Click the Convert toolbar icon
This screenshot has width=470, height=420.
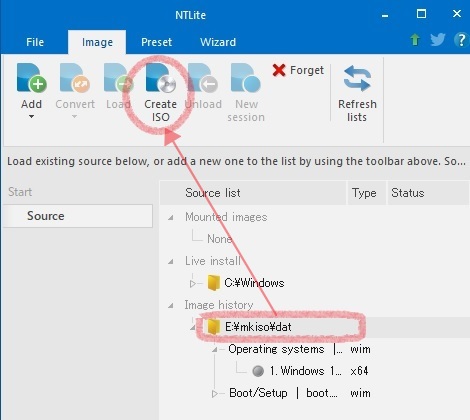click(75, 78)
